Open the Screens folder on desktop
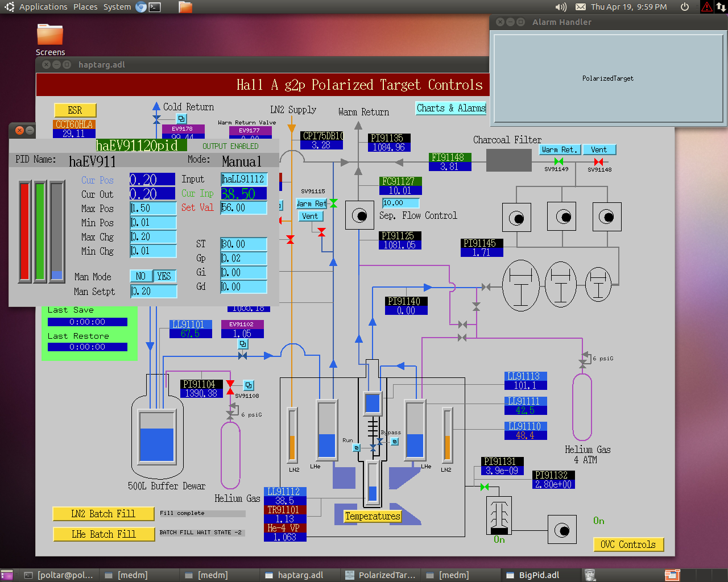The image size is (728, 582). pos(50,39)
